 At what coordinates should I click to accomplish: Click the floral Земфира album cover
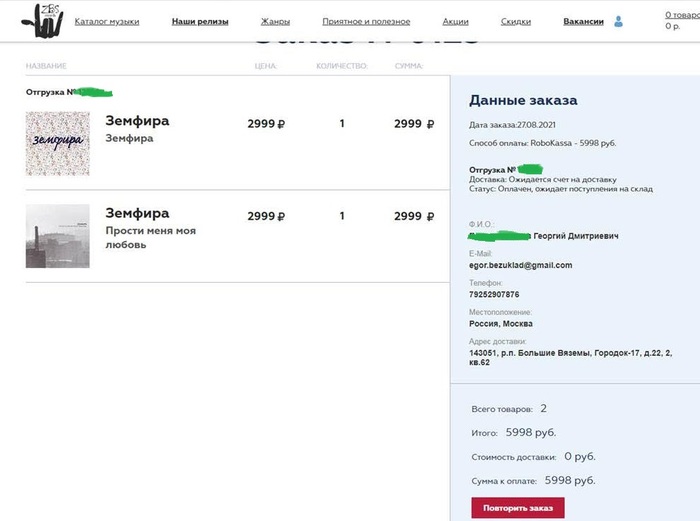(57, 143)
